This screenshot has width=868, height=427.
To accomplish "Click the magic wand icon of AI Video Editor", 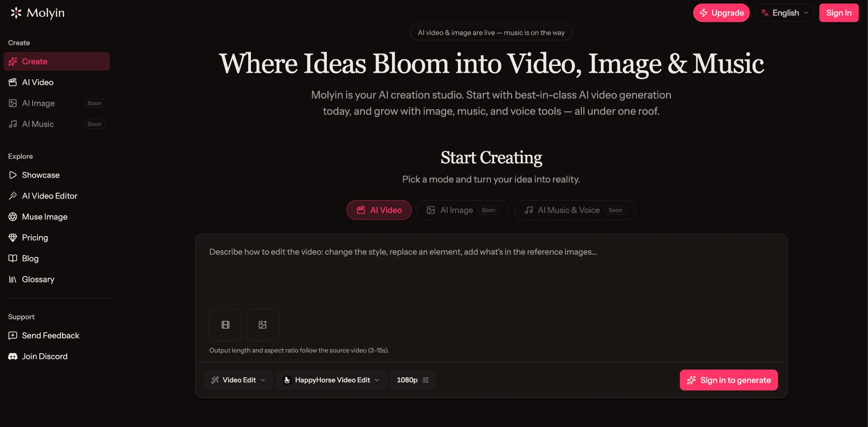I will coord(13,196).
